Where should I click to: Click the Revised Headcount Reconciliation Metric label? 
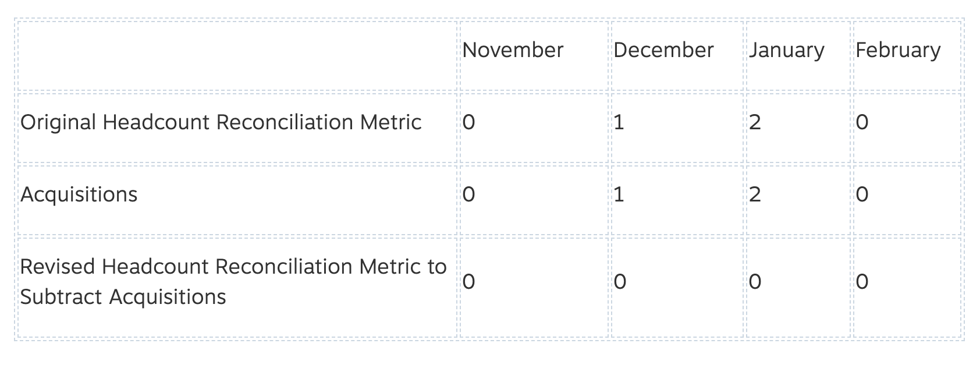click(233, 282)
